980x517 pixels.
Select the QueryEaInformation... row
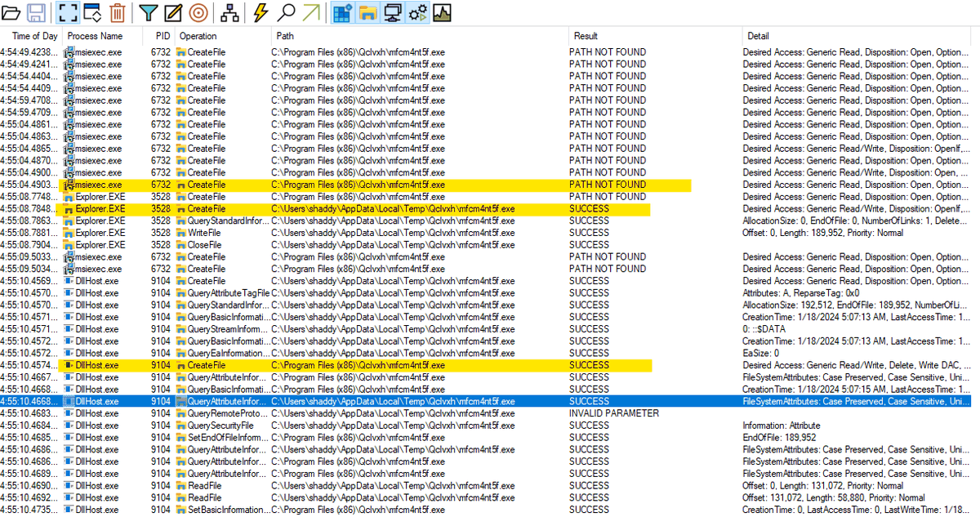click(490, 353)
